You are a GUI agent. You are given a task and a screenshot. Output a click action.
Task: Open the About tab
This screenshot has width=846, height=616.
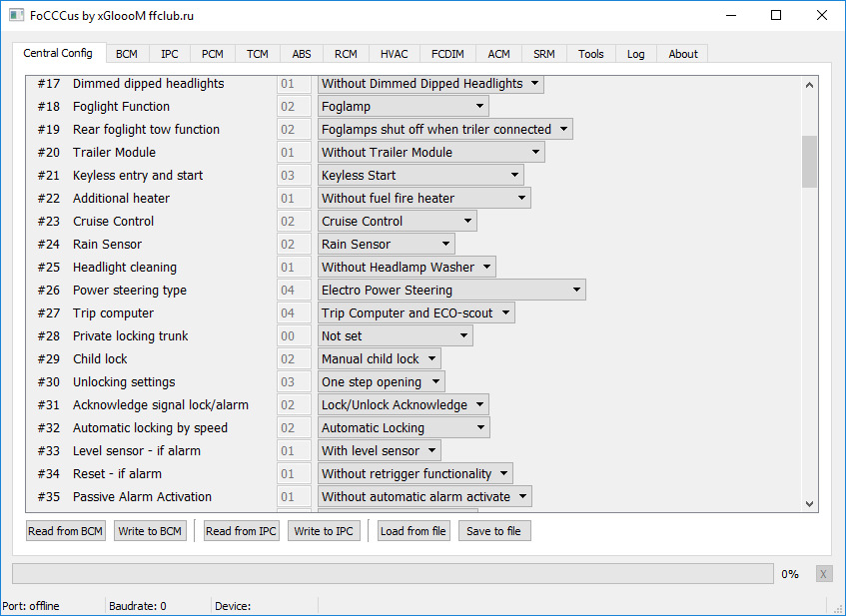point(683,54)
